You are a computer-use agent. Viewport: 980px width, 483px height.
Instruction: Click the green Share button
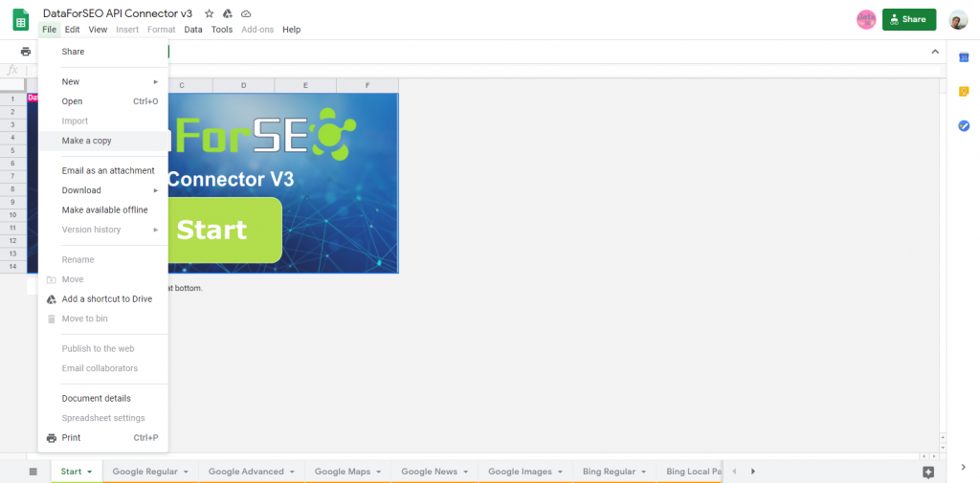coord(908,19)
